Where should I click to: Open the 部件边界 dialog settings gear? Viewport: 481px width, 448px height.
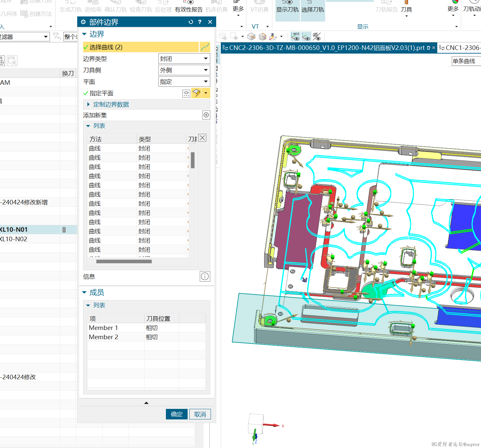coord(83,22)
